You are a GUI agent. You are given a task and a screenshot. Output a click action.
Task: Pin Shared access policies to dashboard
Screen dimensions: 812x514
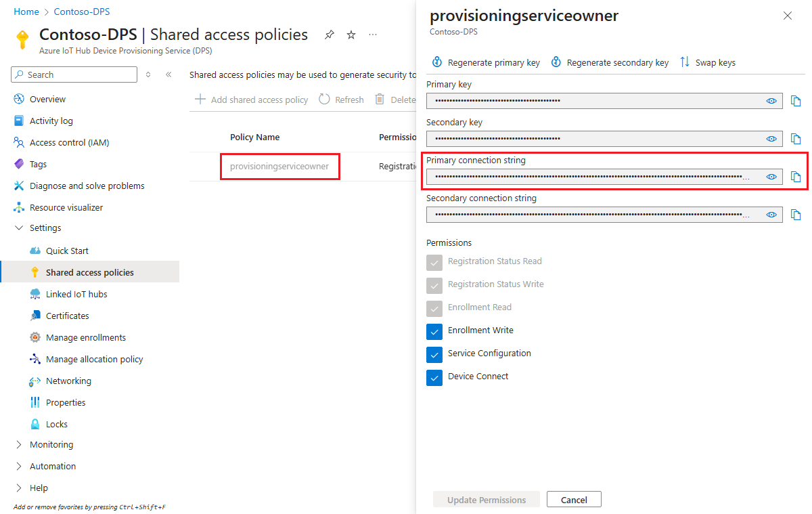(330, 35)
